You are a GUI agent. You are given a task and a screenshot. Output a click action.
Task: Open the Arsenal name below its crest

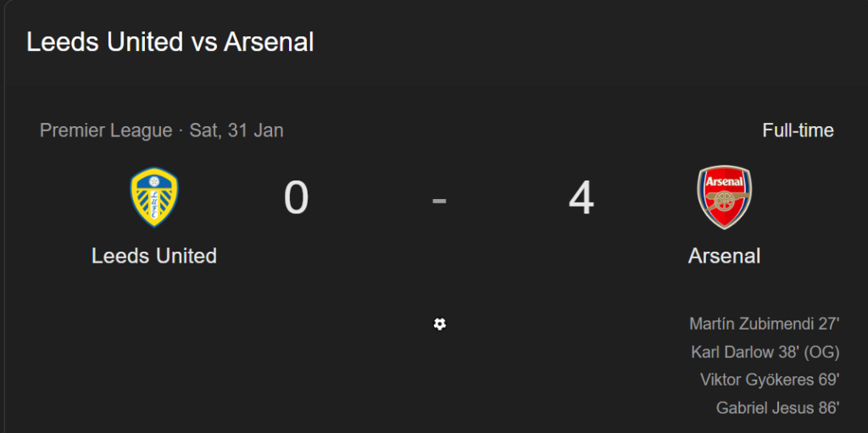pos(724,255)
